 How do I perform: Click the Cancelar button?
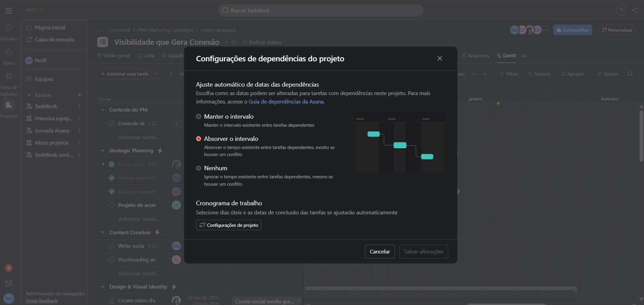[379, 252]
